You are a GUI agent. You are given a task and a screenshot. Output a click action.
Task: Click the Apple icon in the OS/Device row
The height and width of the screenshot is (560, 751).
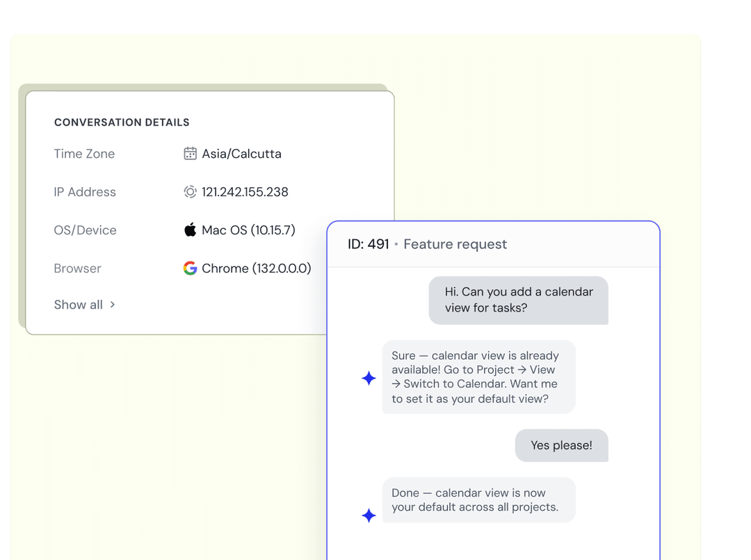(x=189, y=230)
